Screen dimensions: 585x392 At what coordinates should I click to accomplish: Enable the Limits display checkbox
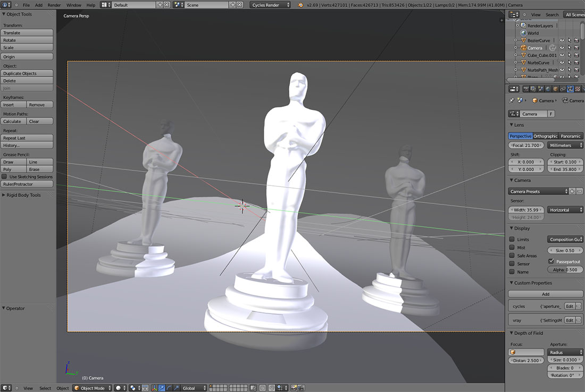(x=512, y=239)
